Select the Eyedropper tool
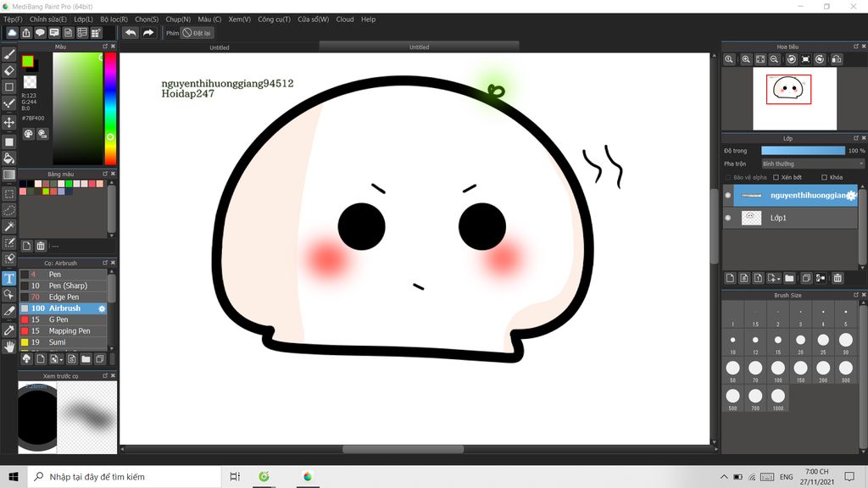 coord(9,330)
